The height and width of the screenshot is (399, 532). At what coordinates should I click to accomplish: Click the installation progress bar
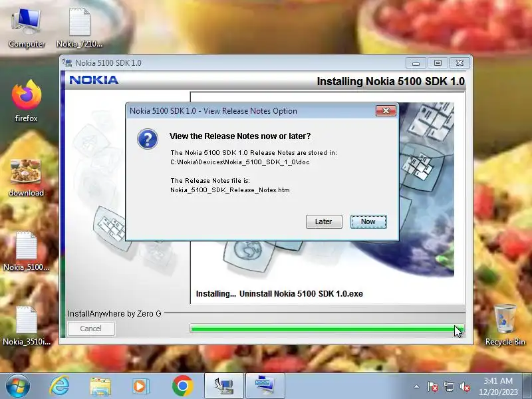point(327,328)
